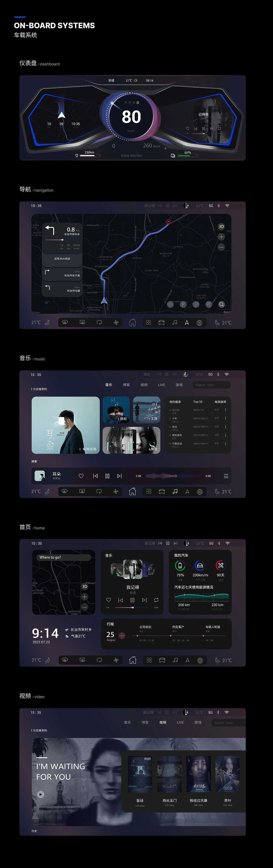The height and width of the screenshot is (868, 273).
Task: Open globe browser icon on navigation dock
Action: tap(199, 323)
